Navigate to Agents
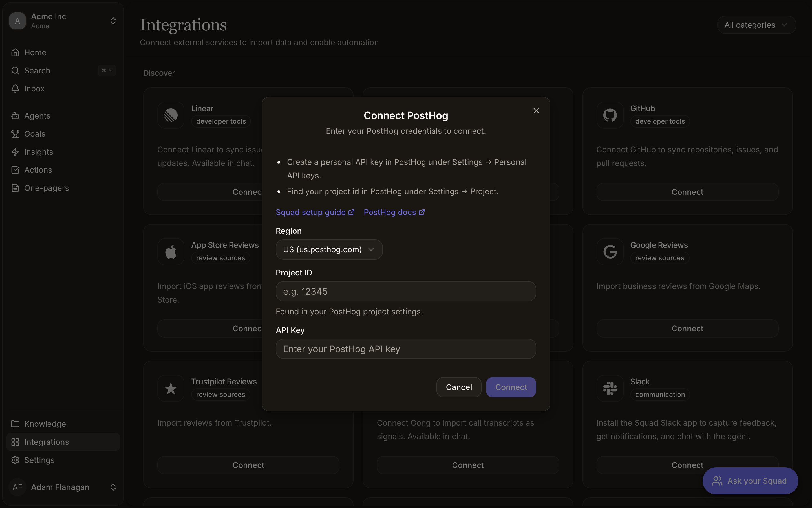This screenshot has height=508, width=812. click(x=63, y=116)
